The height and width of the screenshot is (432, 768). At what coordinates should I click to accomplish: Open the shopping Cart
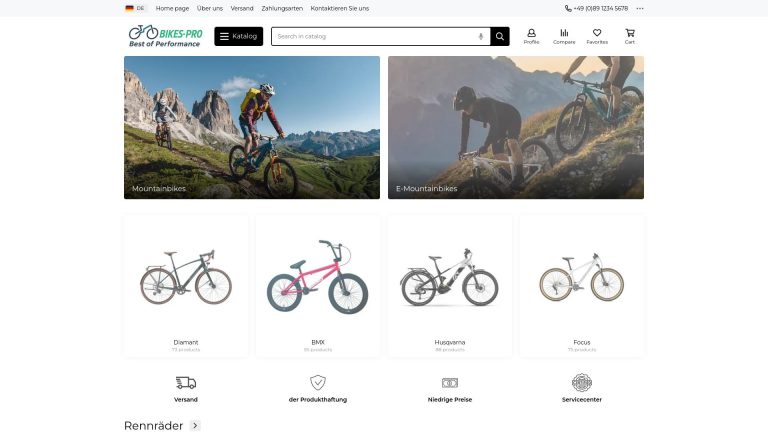tap(630, 33)
